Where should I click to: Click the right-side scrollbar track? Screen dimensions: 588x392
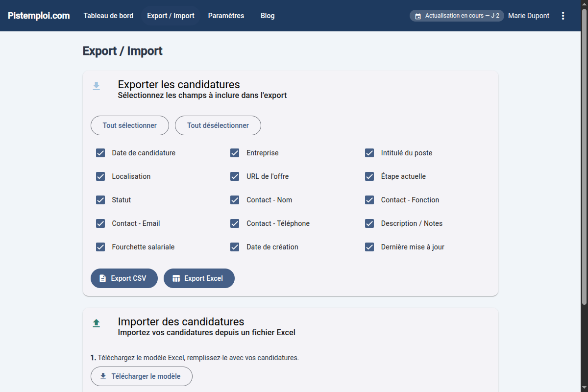point(585,196)
